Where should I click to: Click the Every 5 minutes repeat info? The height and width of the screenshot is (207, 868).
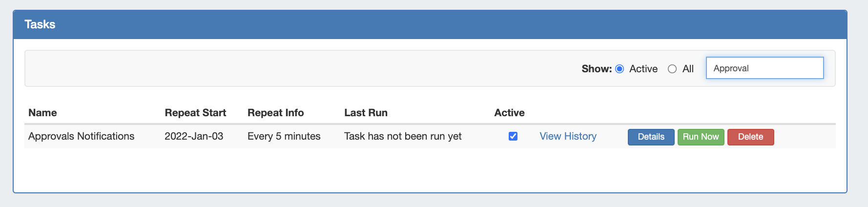(284, 136)
